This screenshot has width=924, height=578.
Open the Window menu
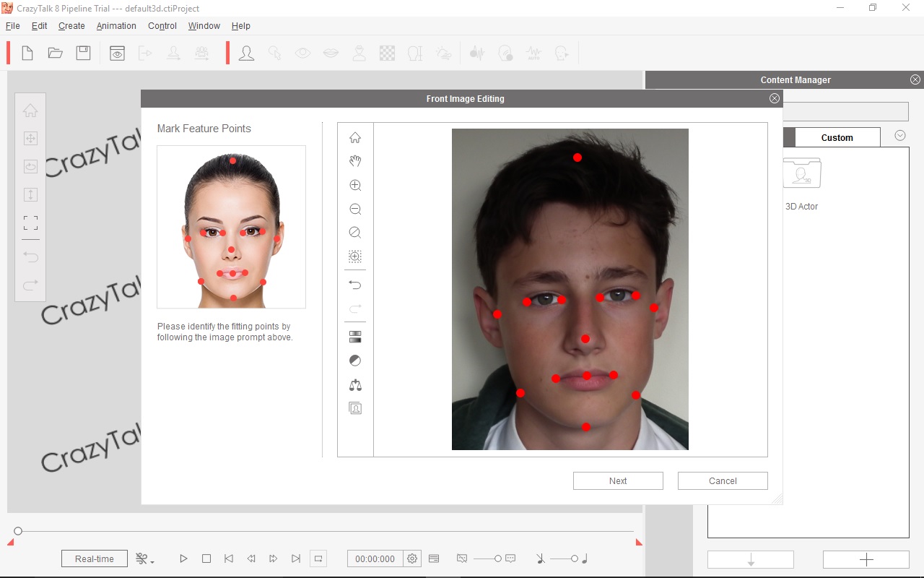pyautogui.click(x=204, y=26)
